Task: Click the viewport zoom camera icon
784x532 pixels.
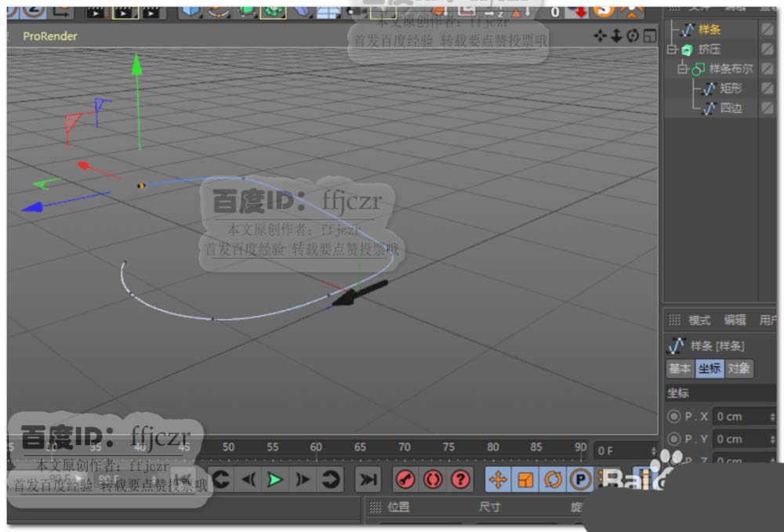Action: click(x=616, y=36)
